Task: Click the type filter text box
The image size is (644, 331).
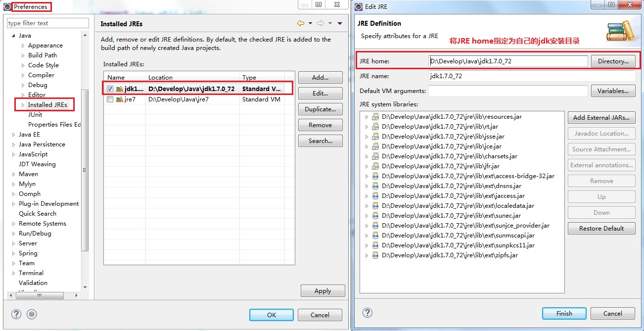Action: 48,23
